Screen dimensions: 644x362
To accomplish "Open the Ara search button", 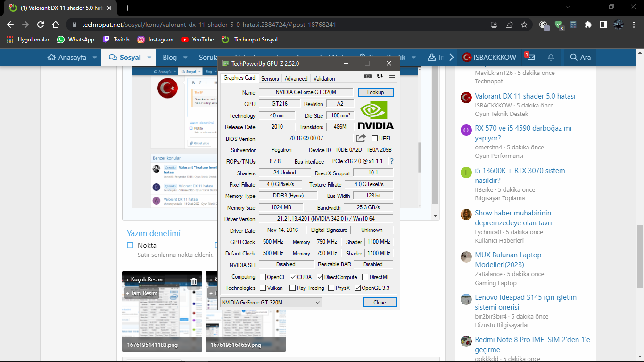I will point(580,58).
